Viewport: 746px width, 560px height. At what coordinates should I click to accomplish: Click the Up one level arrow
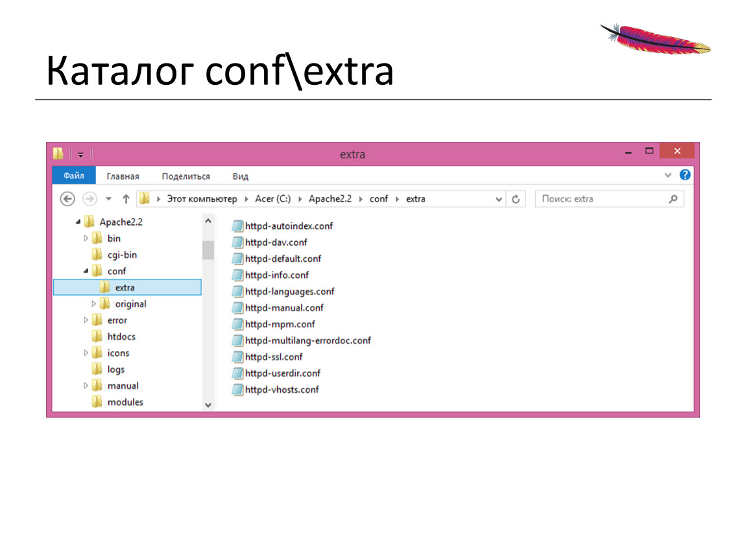(x=126, y=199)
